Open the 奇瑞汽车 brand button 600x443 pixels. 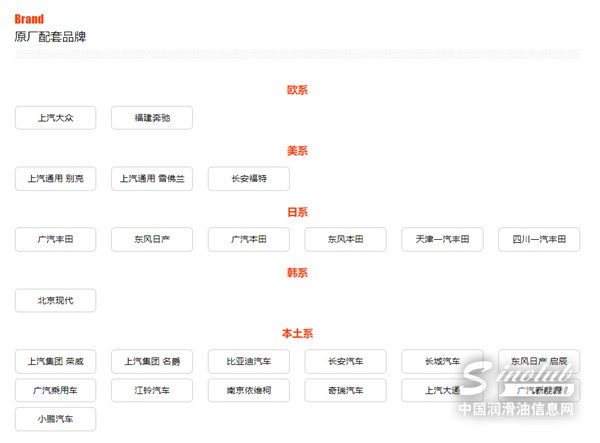(x=346, y=391)
